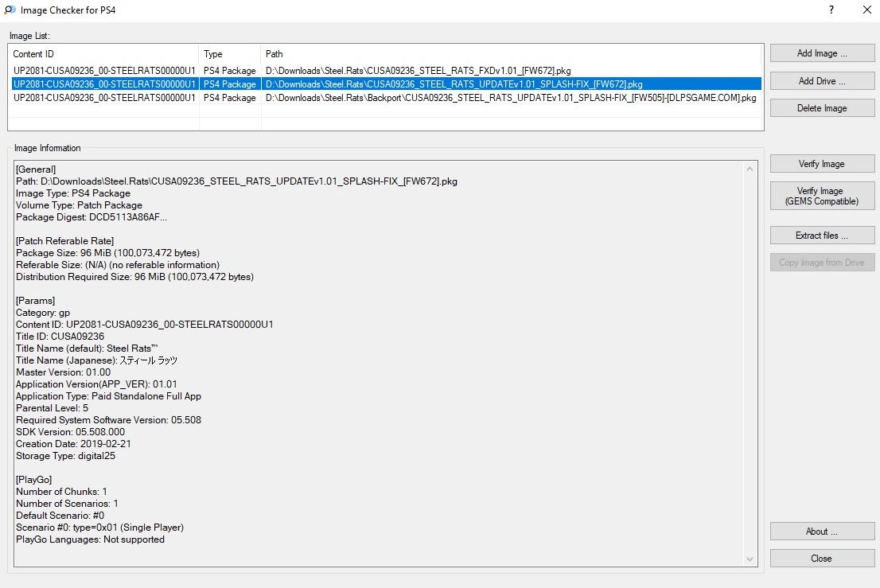Image resolution: width=880 pixels, height=588 pixels.
Task: Click the PlayGo Languages: Not supported line
Action: (91, 539)
